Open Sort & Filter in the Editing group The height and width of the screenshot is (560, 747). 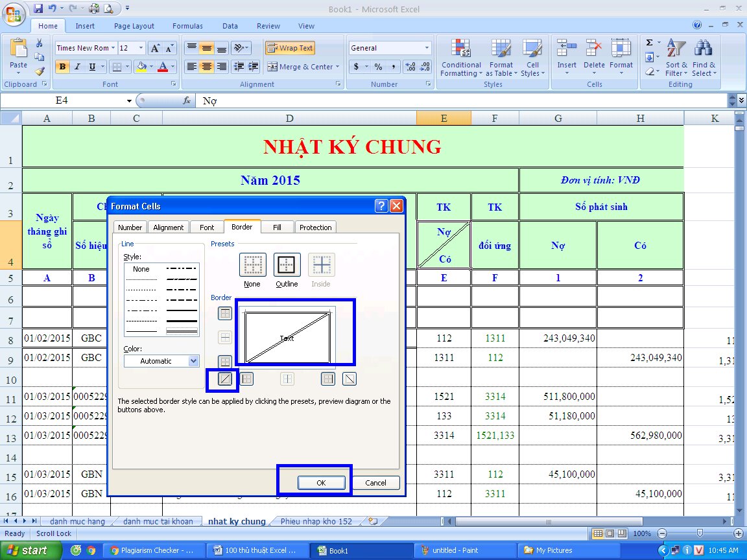click(x=675, y=59)
